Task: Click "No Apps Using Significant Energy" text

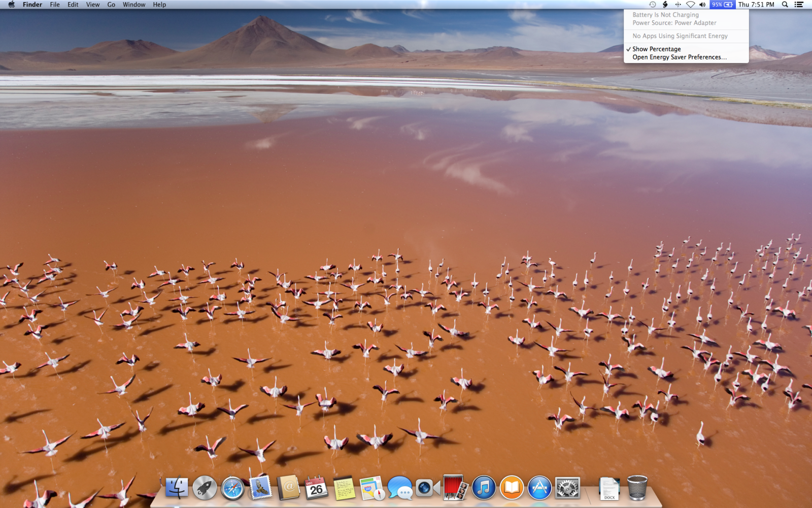Action: pos(680,36)
